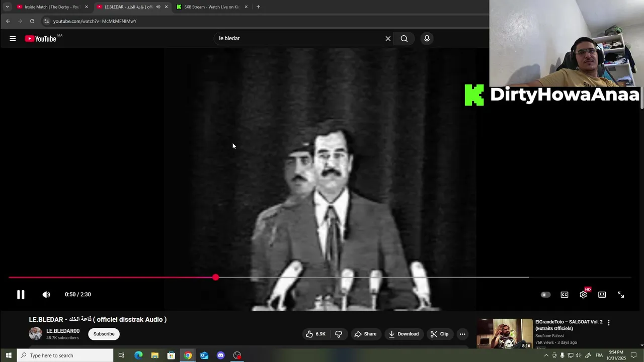The width and height of the screenshot is (644, 362).
Task: Open the clock showing 5:54 PM
Action: pos(616,355)
